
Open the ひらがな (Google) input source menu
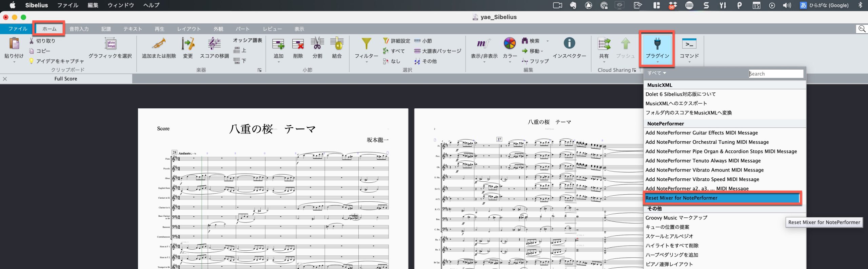824,5
